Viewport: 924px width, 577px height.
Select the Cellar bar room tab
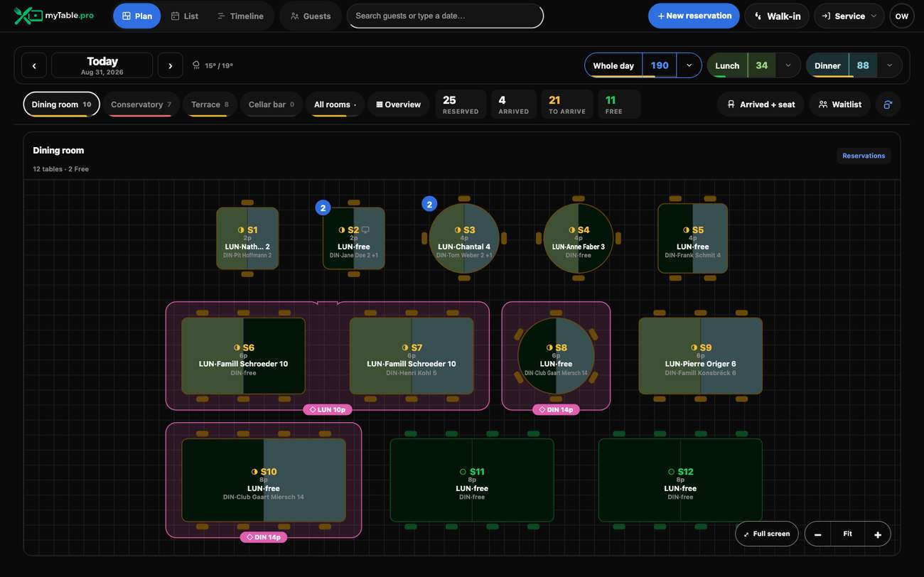272,104
